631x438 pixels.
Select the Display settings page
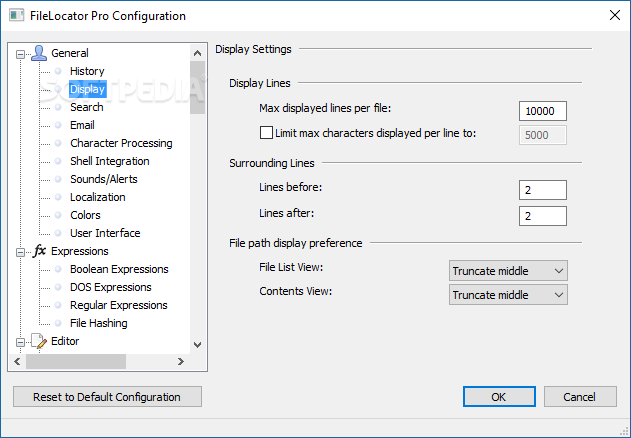87,89
